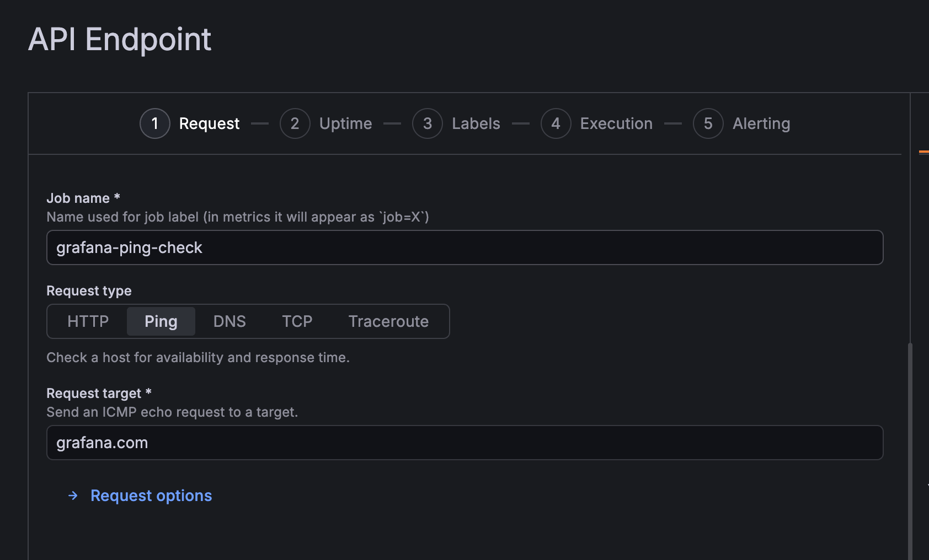929x560 pixels.
Task: Choose the TCP request type
Action: (297, 321)
